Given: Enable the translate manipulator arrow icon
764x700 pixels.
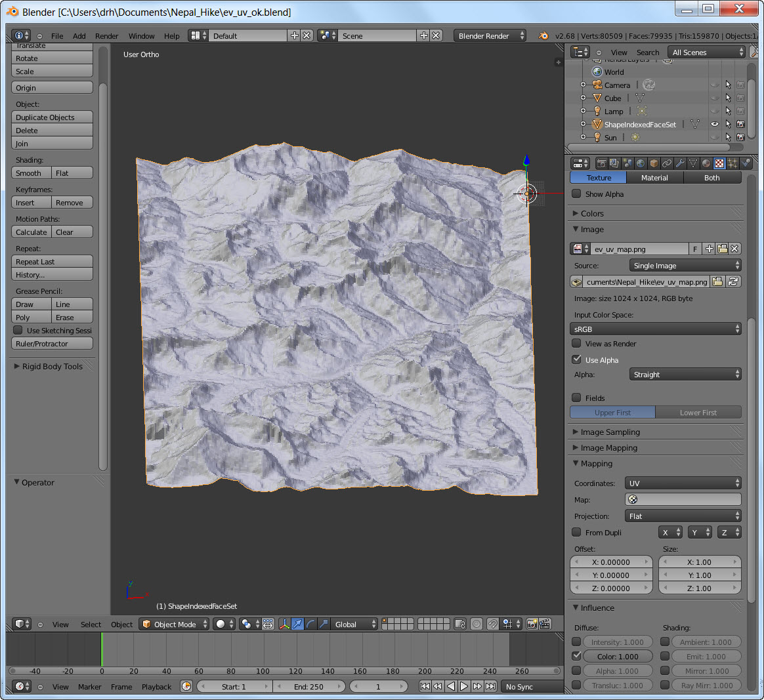Looking at the screenshot, I should point(297,624).
